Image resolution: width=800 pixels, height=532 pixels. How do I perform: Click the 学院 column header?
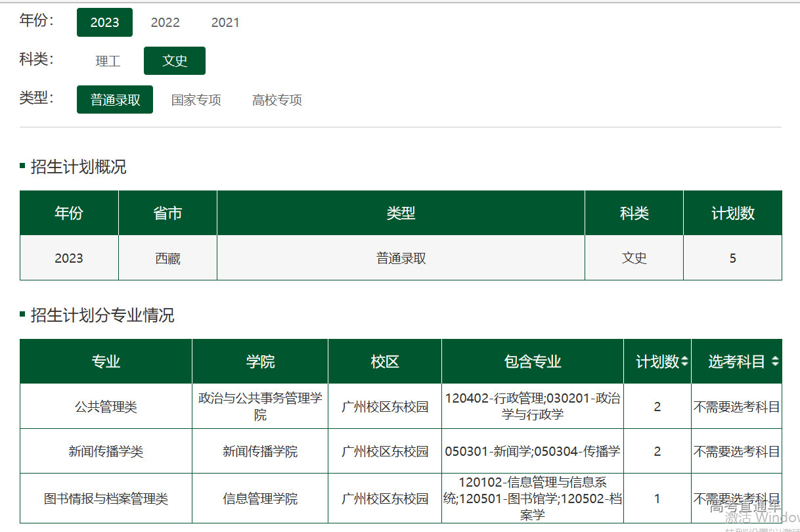point(260,361)
